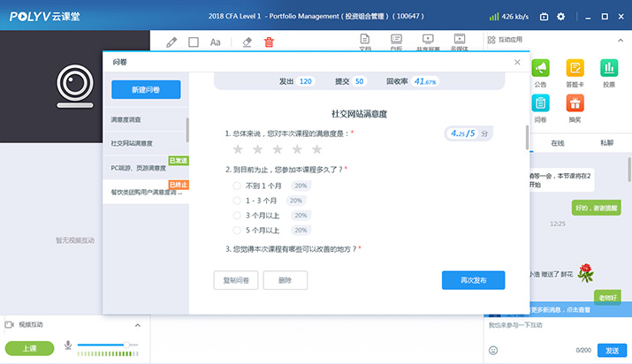Click the red trash clear icon
Image resolution: width=632 pixels, height=364 pixels.
pyautogui.click(x=269, y=42)
